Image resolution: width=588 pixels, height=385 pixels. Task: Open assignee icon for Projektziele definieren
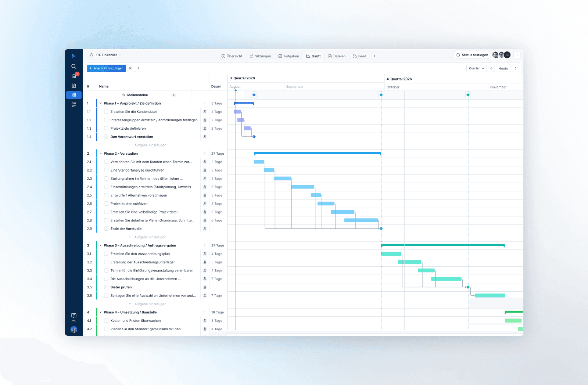[x=205, y=129]
